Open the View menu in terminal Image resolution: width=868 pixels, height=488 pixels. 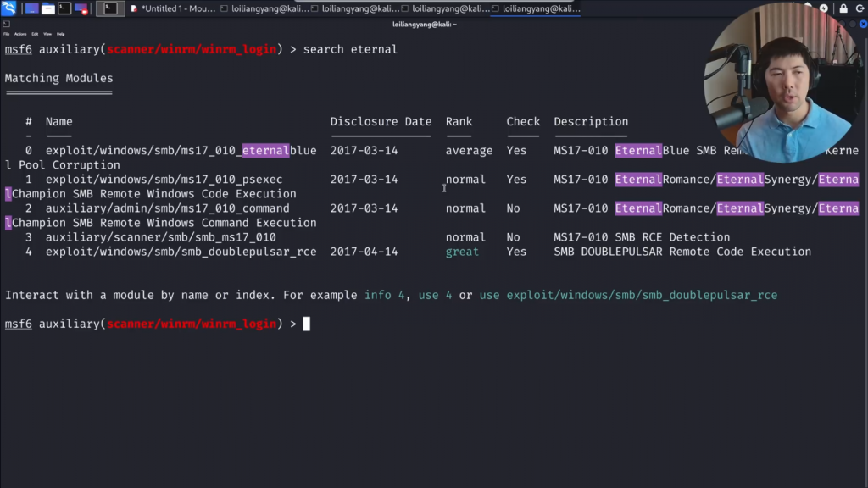click(47, 34)
